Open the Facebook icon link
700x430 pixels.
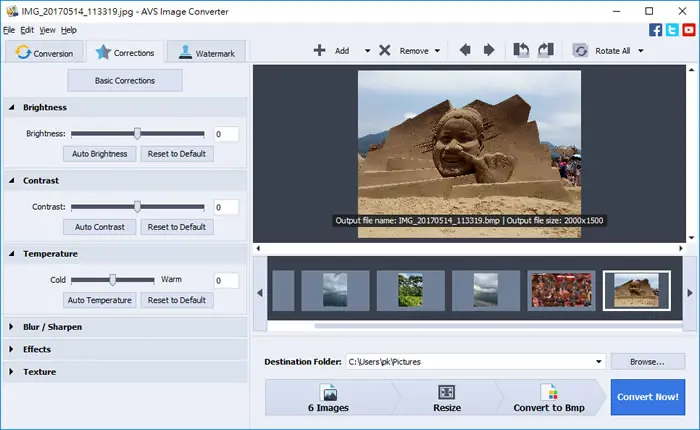(655, 30)
